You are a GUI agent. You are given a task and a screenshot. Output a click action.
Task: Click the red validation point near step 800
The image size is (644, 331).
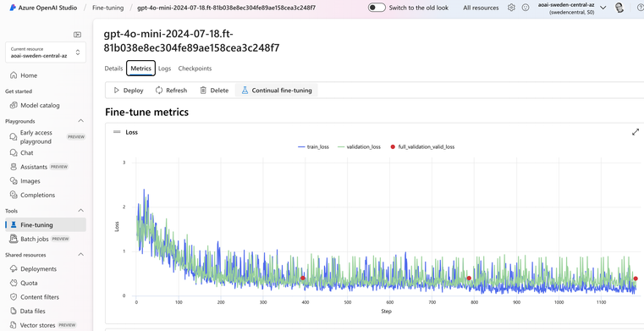coord(469,278)
